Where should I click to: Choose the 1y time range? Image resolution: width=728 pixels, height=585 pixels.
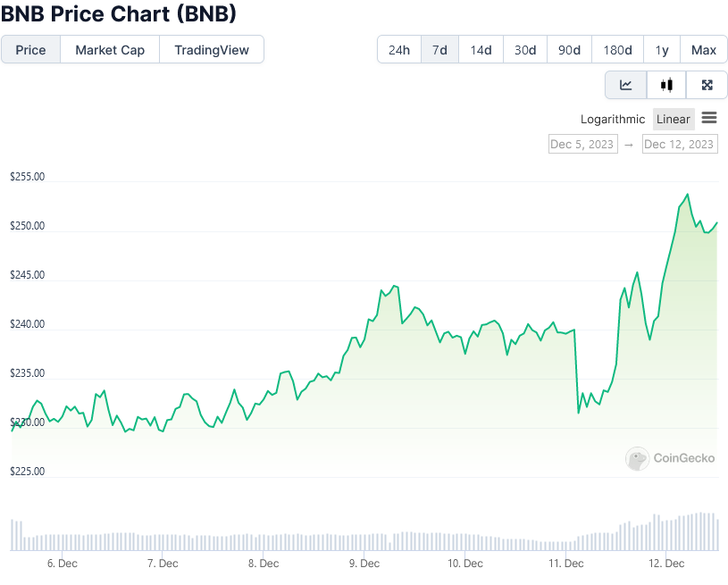(662, 50)
